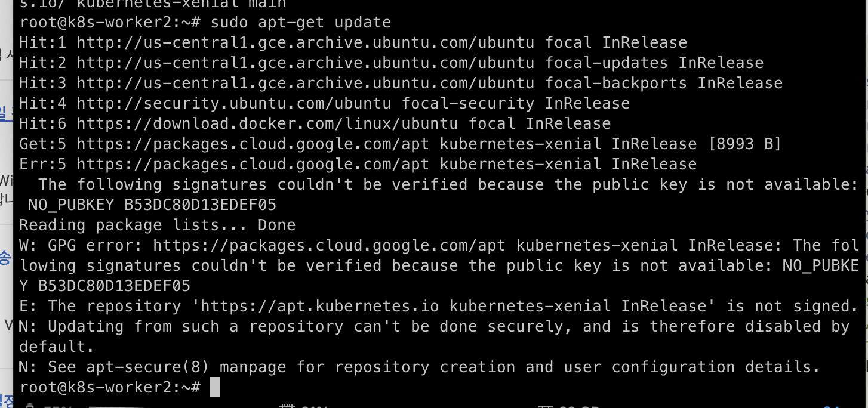Click the Hit:1 ubuntu focal archive URL
The width and height of the screenshot is (868, 408).
click(306, 42)
